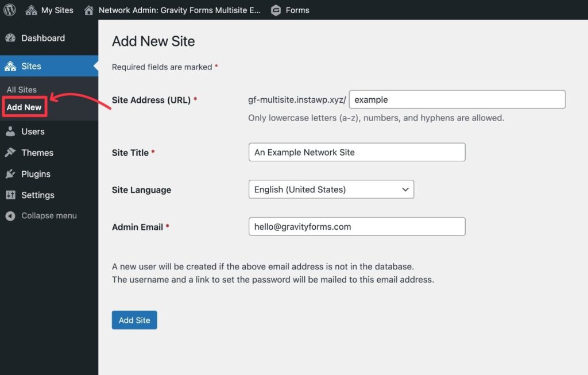The height and width of the screenshot is (375, 588).
Task: Select the Plugins plug icon
Action: [12, 173]
